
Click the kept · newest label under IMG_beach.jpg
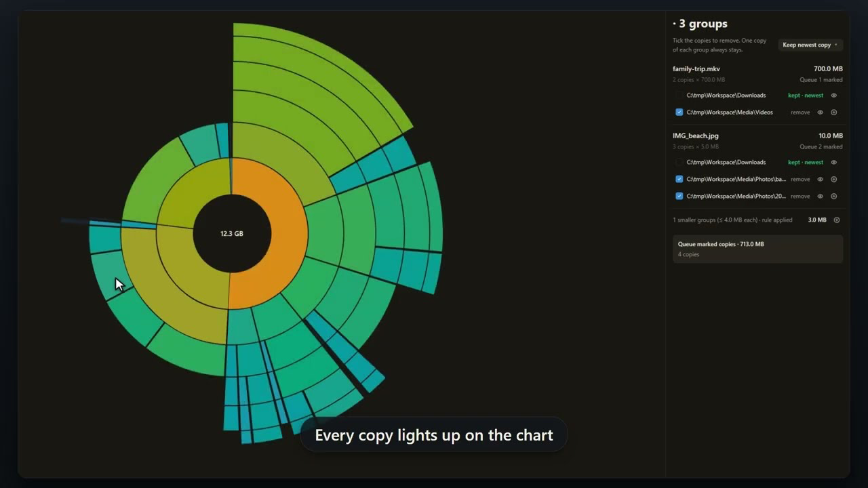coord(806,163)
